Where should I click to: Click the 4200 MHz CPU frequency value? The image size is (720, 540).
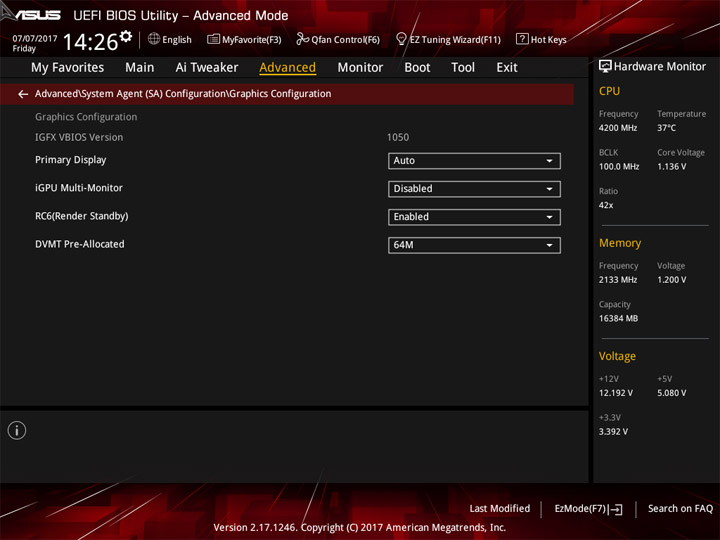618,128
